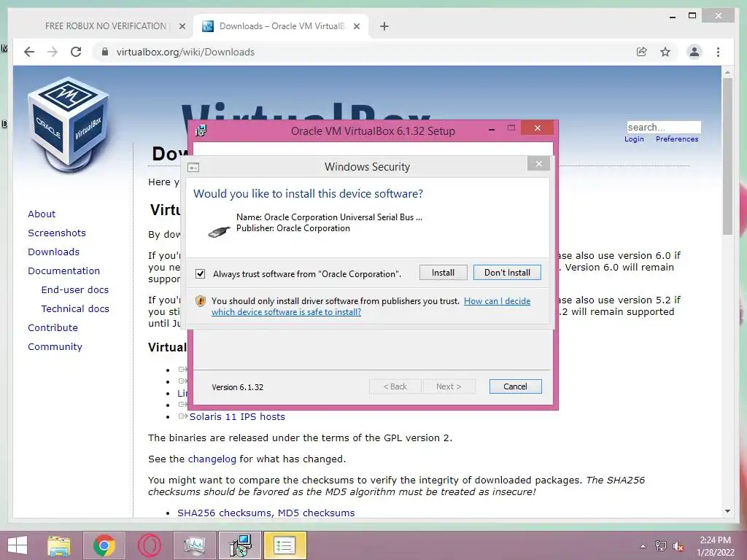
Task: Uncheck Always trust software from Oracle Corporation
Action: [x=200, y=274]
